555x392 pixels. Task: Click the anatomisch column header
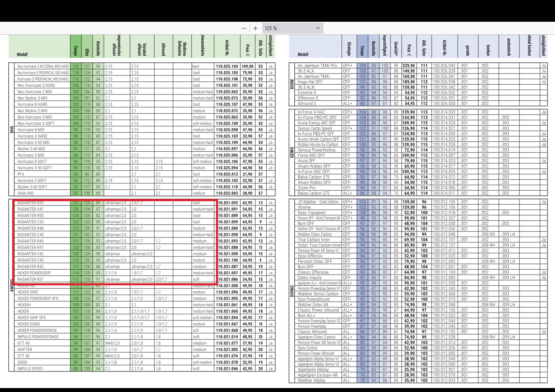[509, 47]
